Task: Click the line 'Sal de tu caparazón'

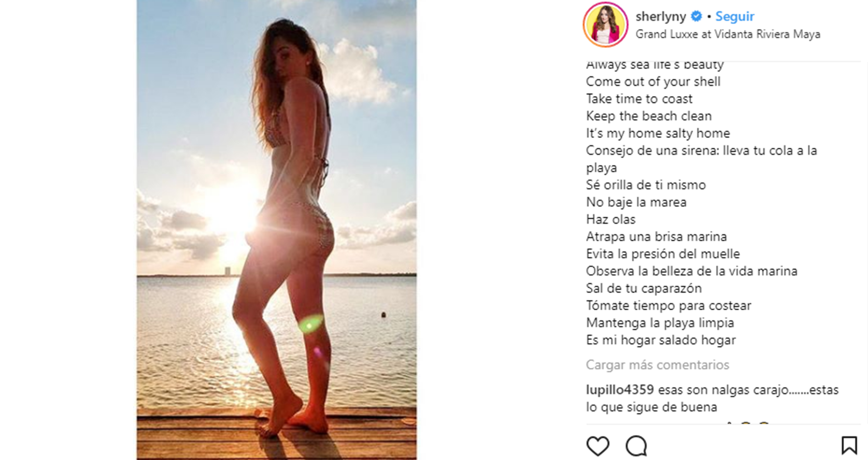Action: click(x=644, y=288)
